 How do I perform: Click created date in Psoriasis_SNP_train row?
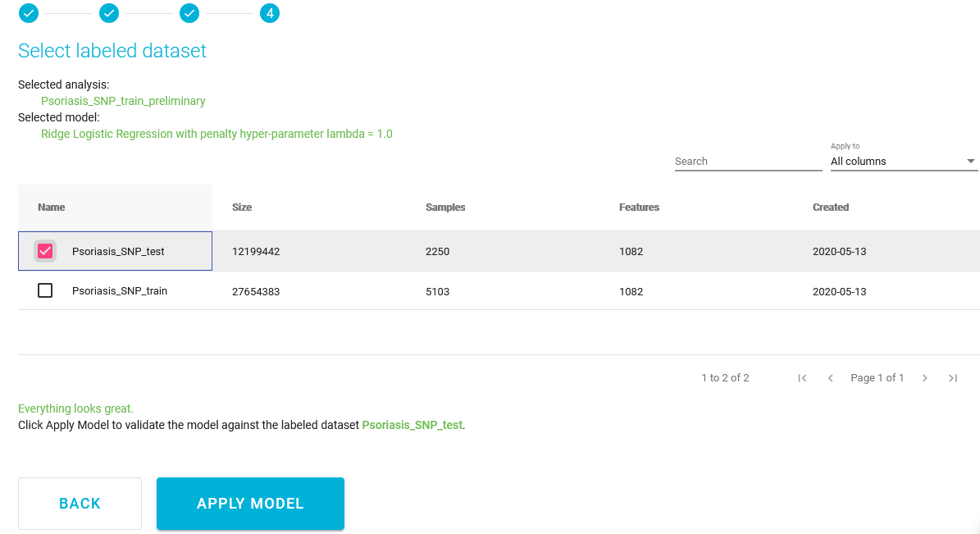[840, 291]
